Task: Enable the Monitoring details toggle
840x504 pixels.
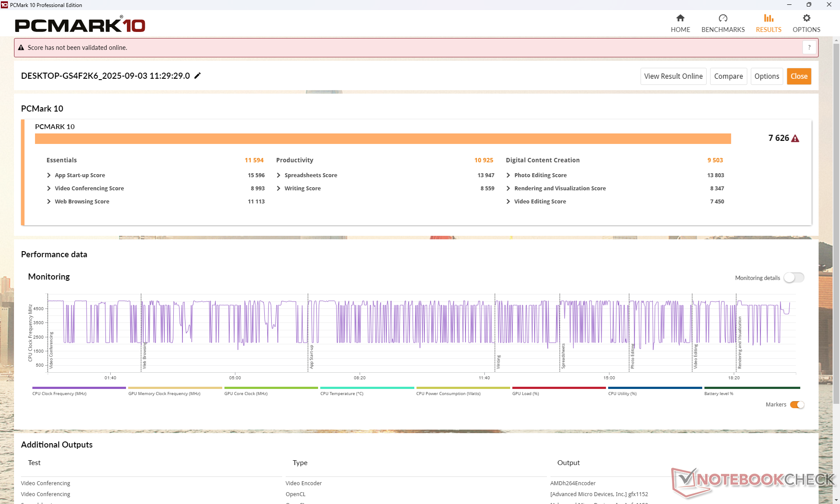Action: [x=794, y=278]
